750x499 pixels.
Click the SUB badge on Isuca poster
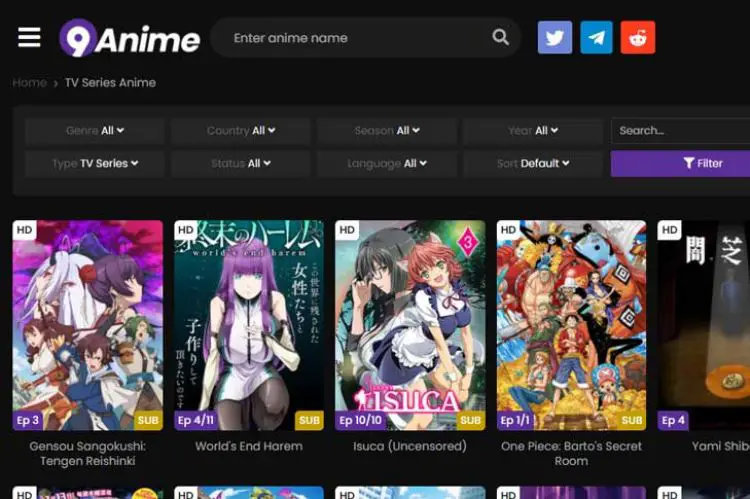pos(470,421)
